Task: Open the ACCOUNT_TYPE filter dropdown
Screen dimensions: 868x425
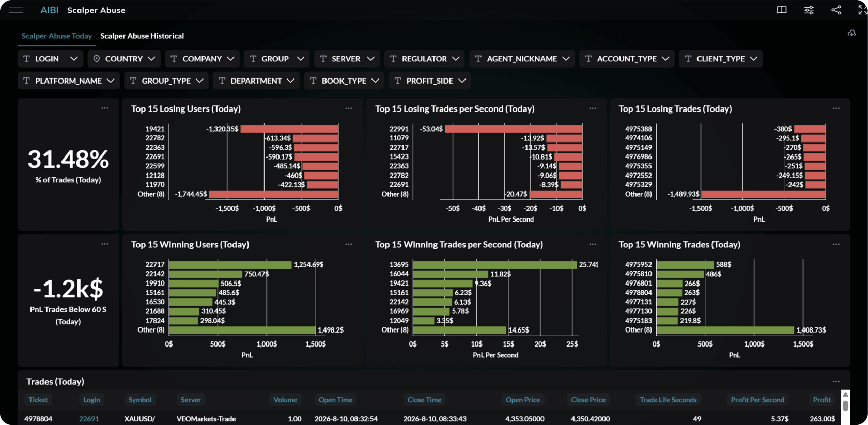Action: (627, 59)
